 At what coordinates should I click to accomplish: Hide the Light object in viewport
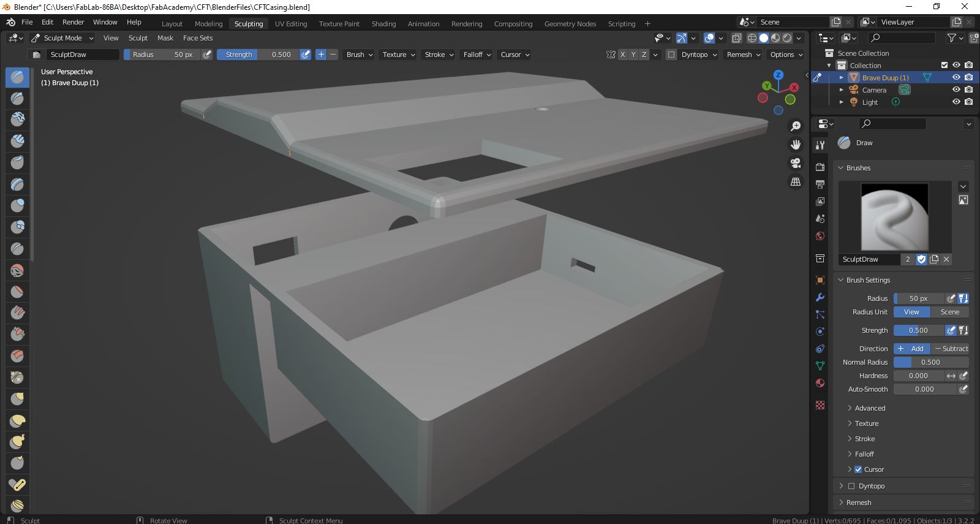tap(956, 102)
